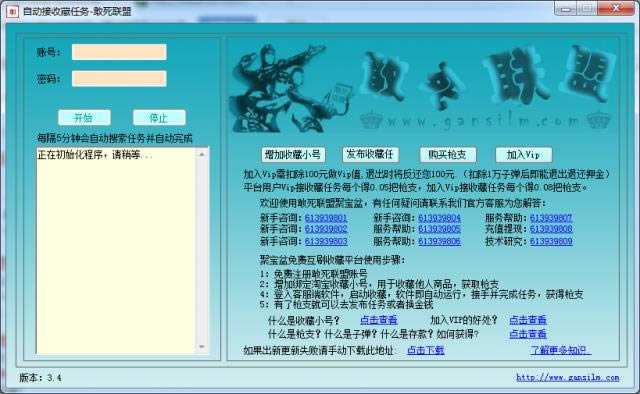The height and width of the screenshot is (394, 640).
Task: Start the task with 开始 button
Action: [84, 118]
